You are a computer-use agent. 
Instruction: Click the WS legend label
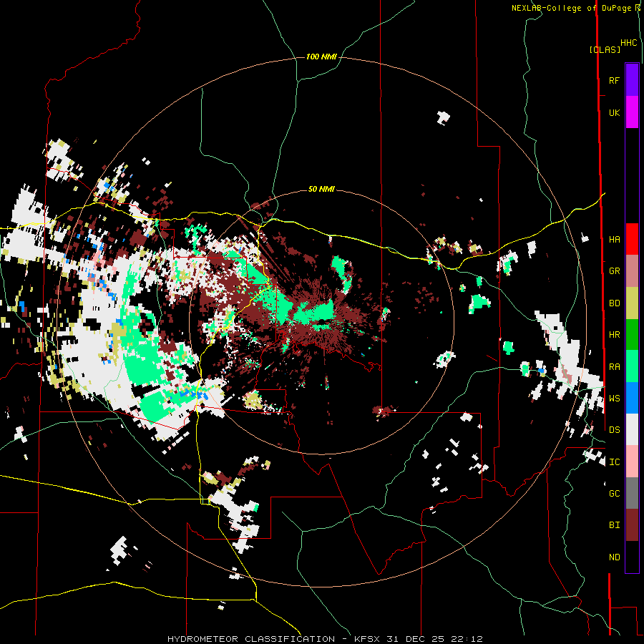(614, 399)
